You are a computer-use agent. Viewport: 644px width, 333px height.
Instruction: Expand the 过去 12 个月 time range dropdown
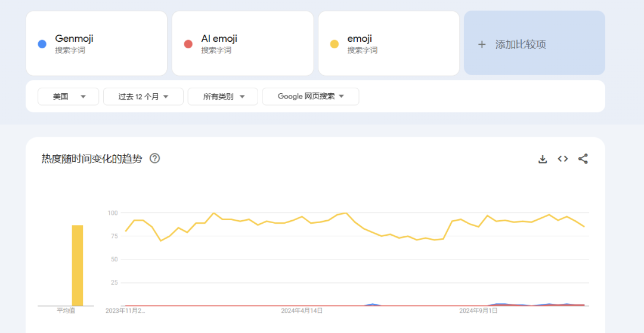coord(143,96)
